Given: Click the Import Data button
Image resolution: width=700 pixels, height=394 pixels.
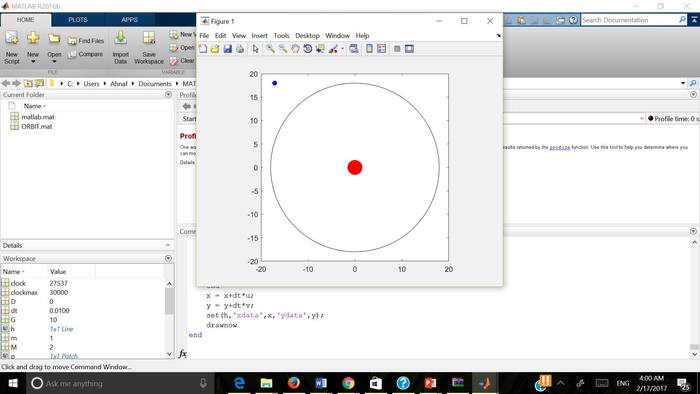Looking at the screenshot, I should tap(120, 47).
